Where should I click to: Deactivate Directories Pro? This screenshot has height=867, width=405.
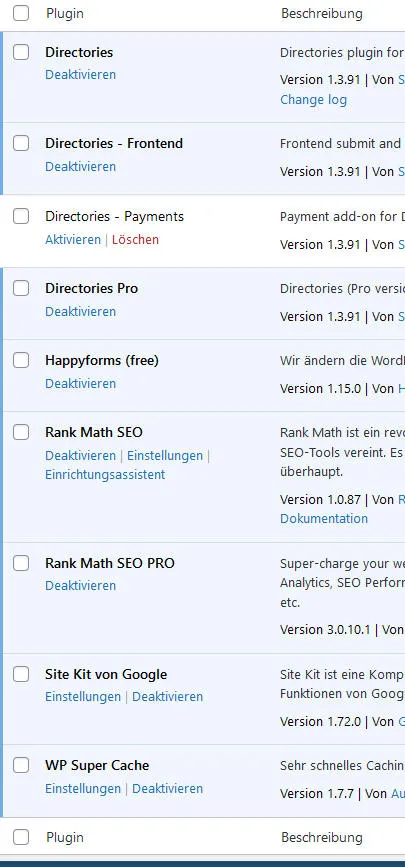pyautogui.click(x=81, y=311)
